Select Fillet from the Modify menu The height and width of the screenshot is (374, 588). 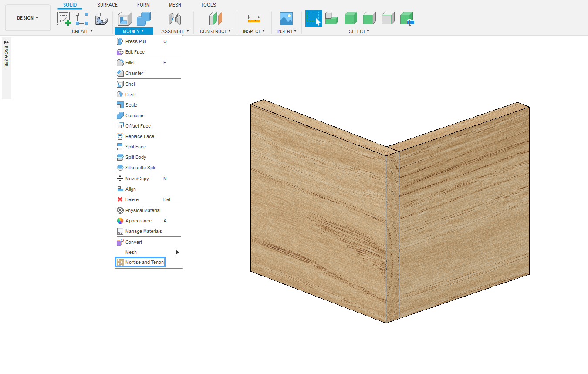[x=130, y=63]
